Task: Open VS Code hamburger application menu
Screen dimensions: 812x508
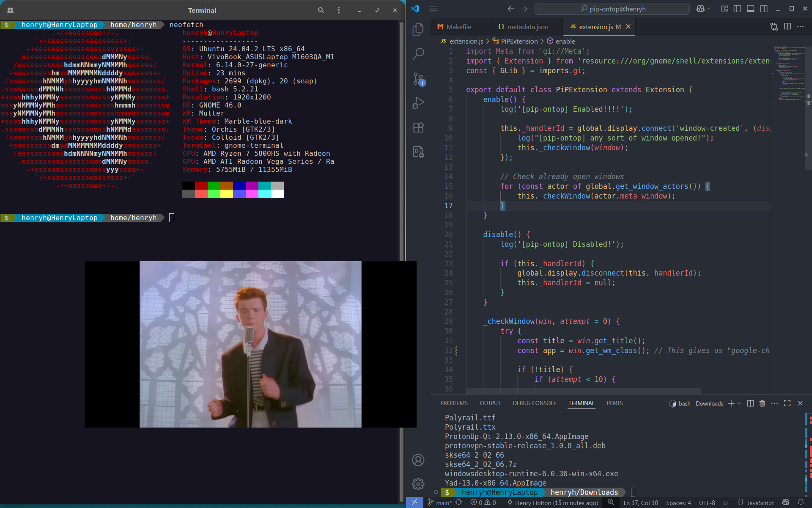Action: click(x=433, y=9)
